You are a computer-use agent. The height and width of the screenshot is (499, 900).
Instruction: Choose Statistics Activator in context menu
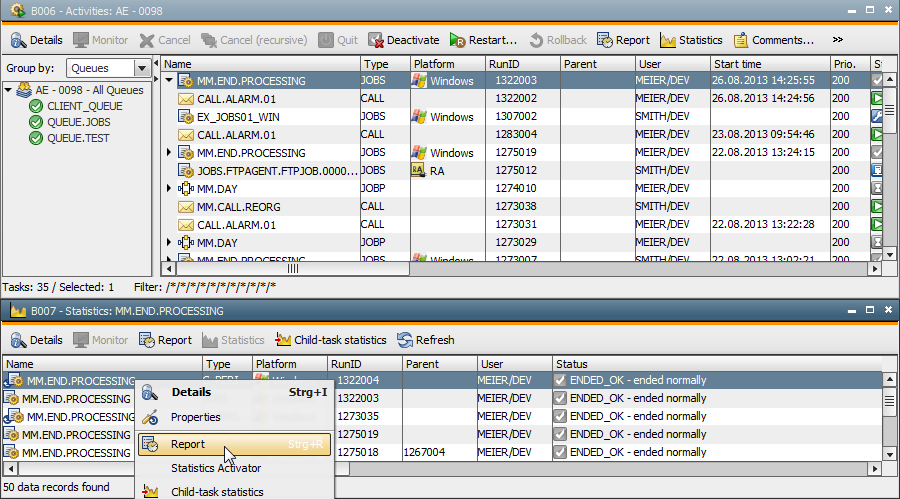tap(235, 469)
